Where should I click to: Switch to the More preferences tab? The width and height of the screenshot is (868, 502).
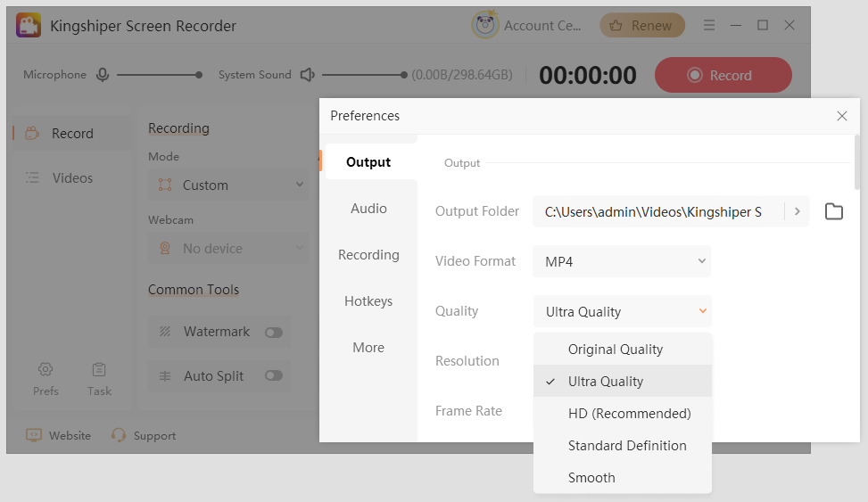tap(368, 348)
